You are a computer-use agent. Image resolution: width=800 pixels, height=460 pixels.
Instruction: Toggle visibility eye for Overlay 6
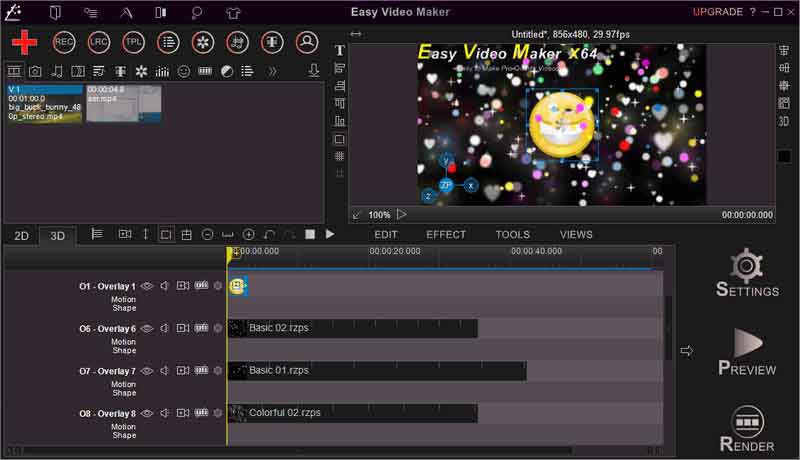tap(147, 328)
